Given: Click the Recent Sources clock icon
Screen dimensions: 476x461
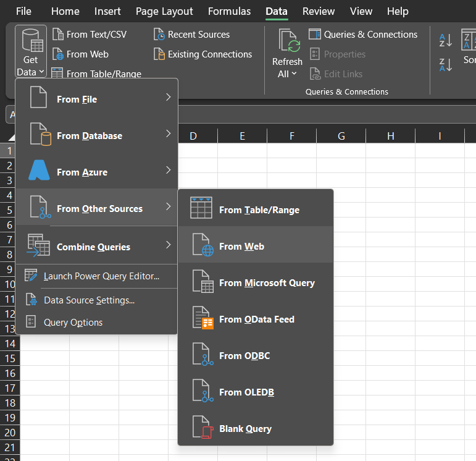Looking at the screenshot, I should (x=159, y=35).
